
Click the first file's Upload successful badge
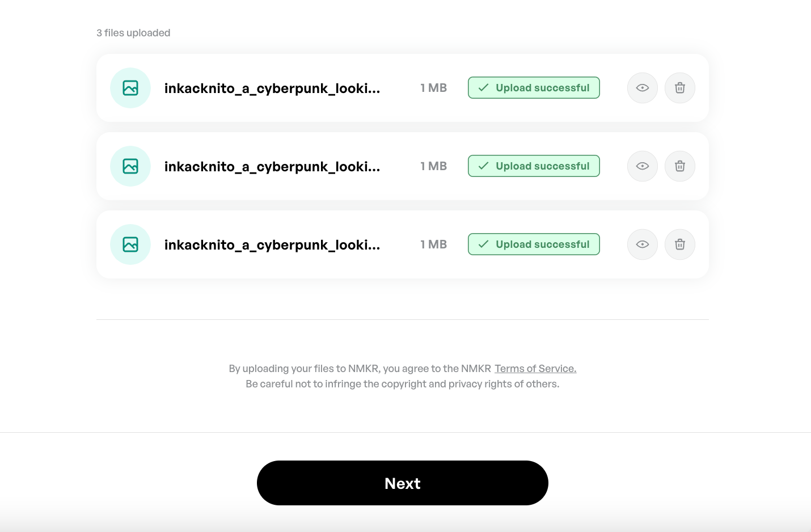point(534,88)
